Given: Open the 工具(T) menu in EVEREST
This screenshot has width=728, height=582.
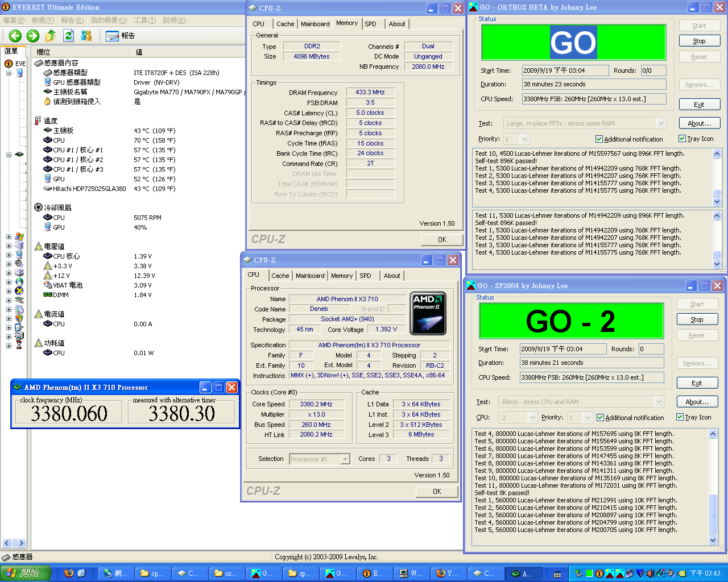Looking at the screenshot, I should 144,20.
